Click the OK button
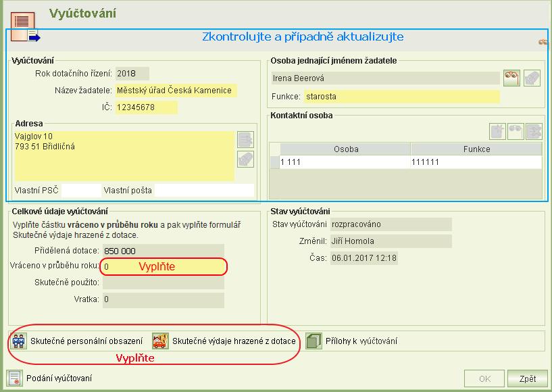This screenshot has height=392, width=552. [484, 378]
